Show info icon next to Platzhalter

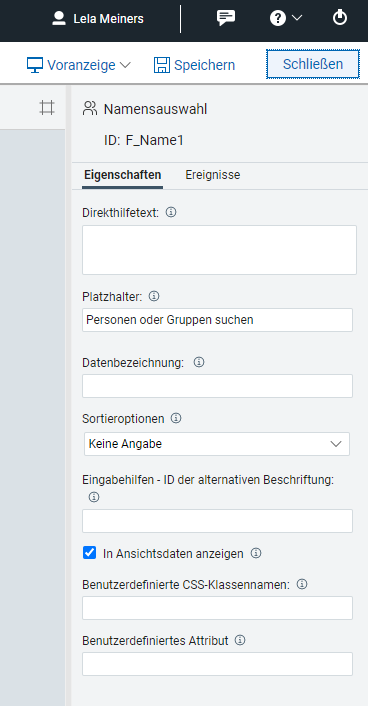(x=154, y=296)
